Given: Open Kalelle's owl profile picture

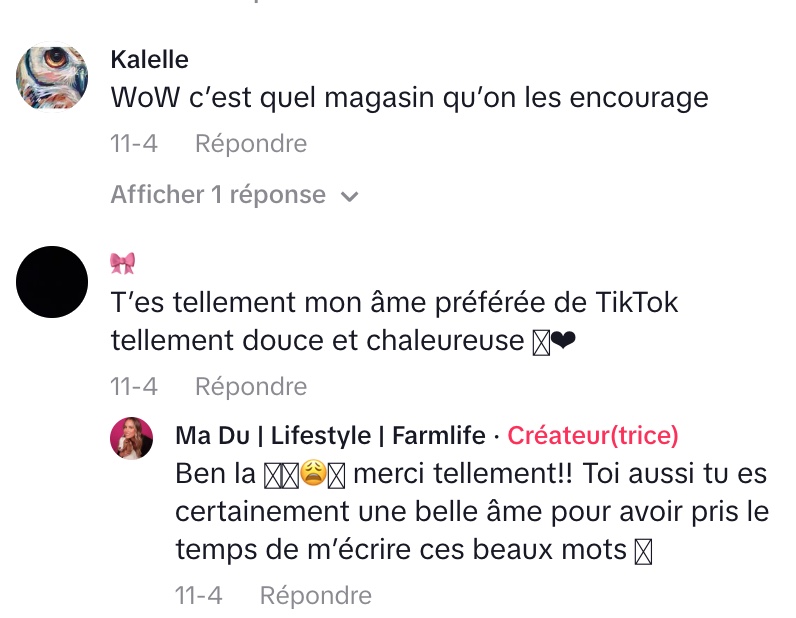Looking at the screenshot, I should pos(52,78).
